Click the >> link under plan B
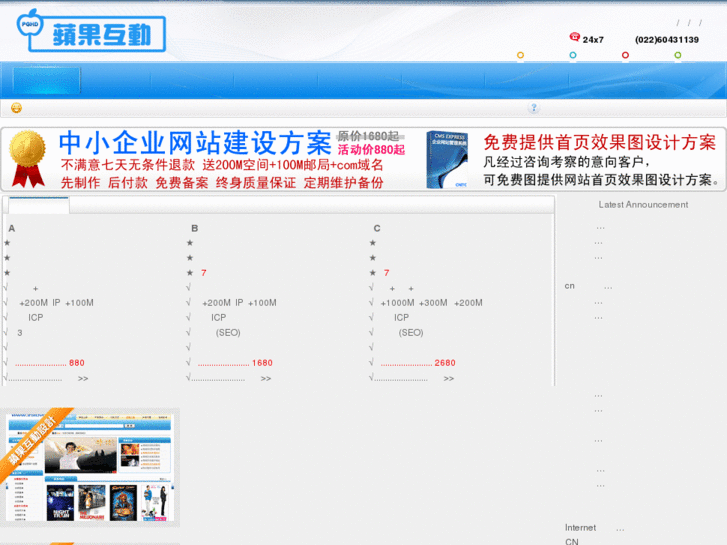The width and height of the screenshot is (727, 545). [x=266, y=378]
